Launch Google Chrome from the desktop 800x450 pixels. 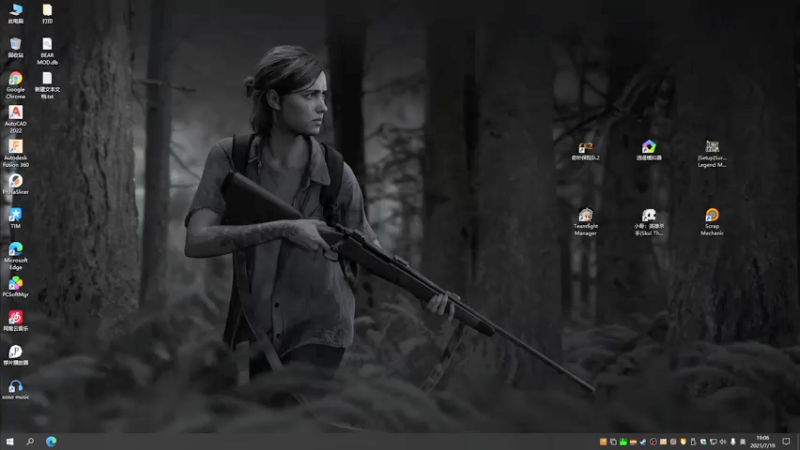[x=16, y=85]
